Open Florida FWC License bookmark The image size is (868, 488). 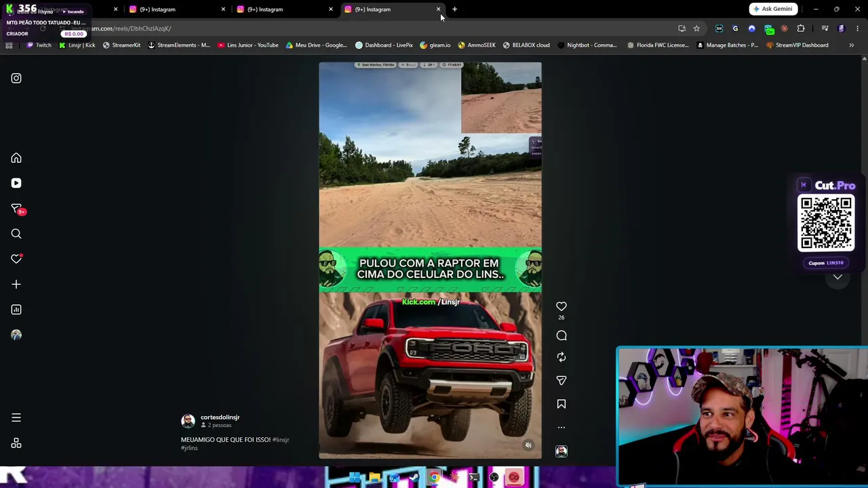click(658, 45)
